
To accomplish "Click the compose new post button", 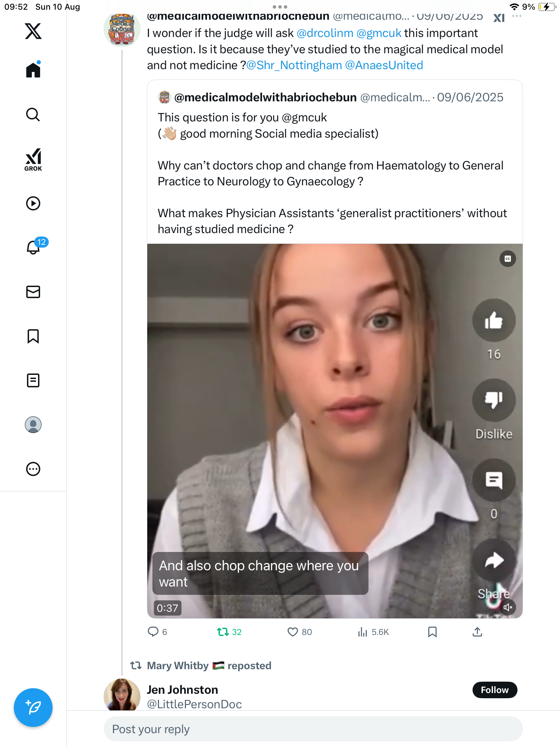I will [33, 708].
